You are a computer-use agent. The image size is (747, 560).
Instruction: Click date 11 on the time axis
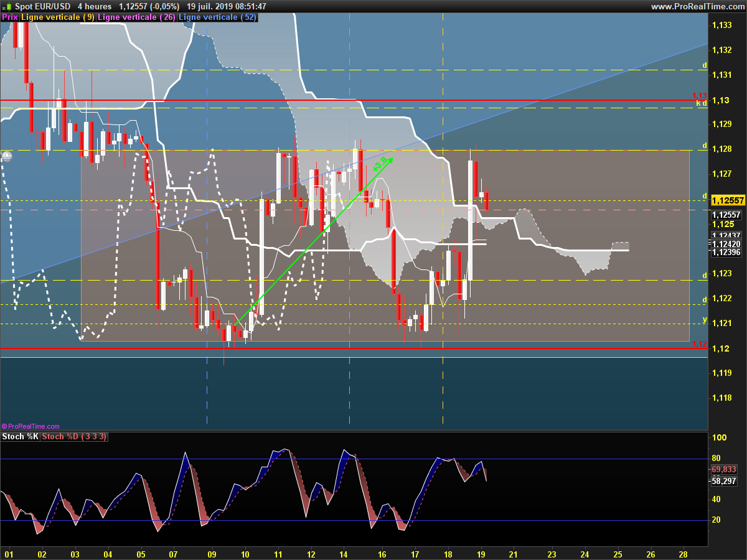point(278,554)
